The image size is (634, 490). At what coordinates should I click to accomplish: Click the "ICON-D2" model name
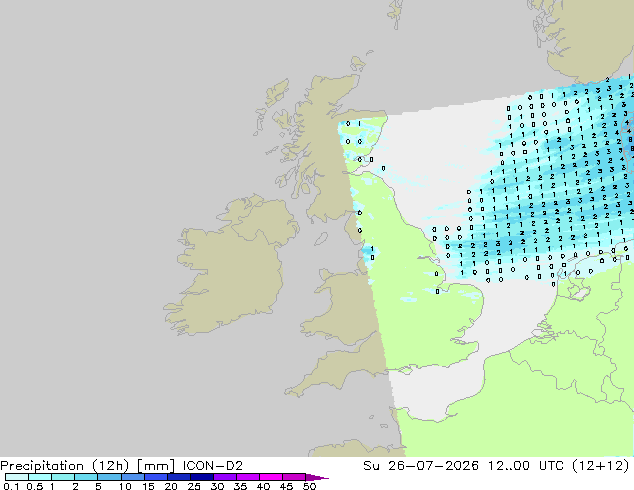tap(213, 466)
